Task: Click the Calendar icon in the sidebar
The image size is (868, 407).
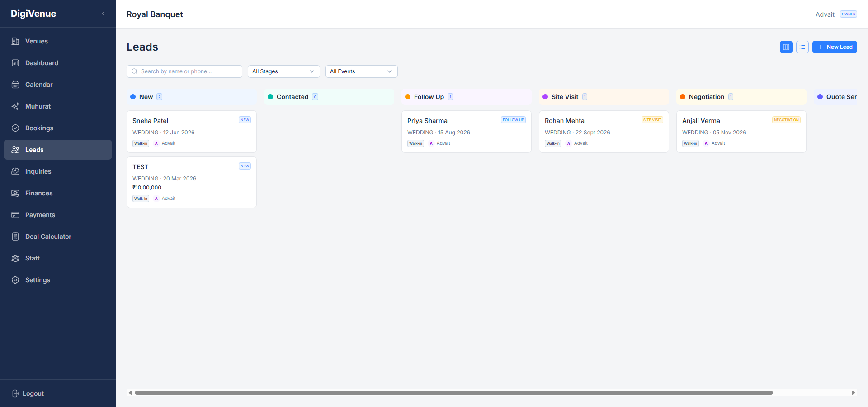Action: [x=15, y=85]
